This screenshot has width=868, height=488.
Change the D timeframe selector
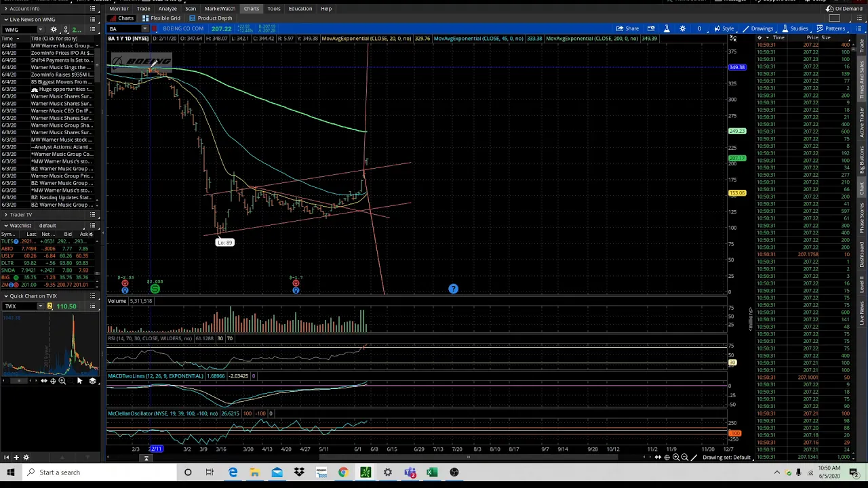(x=699, y=28)
